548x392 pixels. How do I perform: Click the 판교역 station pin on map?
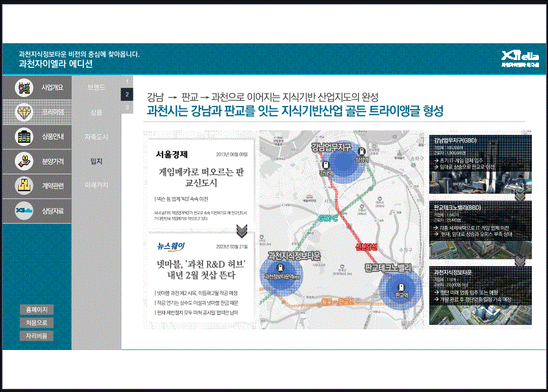coord(401,287)
